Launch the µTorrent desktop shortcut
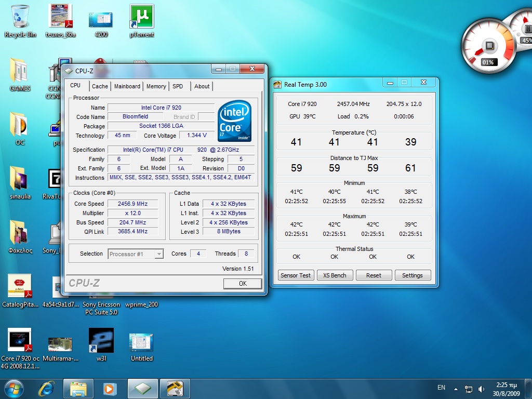 [142, 20]
